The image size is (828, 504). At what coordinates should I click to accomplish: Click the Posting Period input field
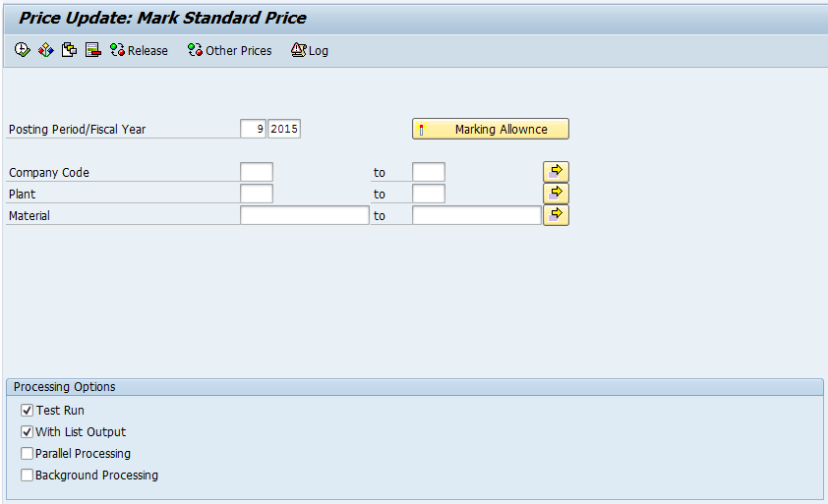coord(253,129)
